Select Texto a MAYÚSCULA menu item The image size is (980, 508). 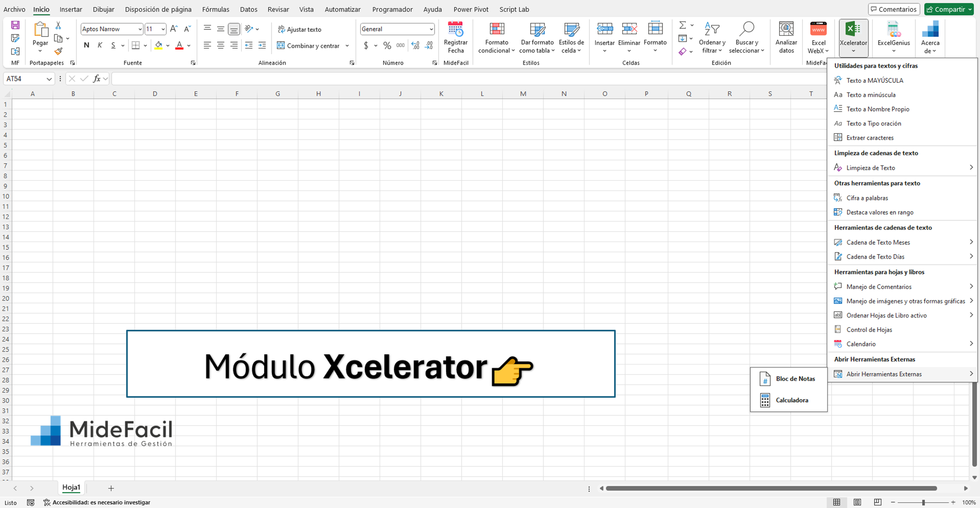[903, 80]
